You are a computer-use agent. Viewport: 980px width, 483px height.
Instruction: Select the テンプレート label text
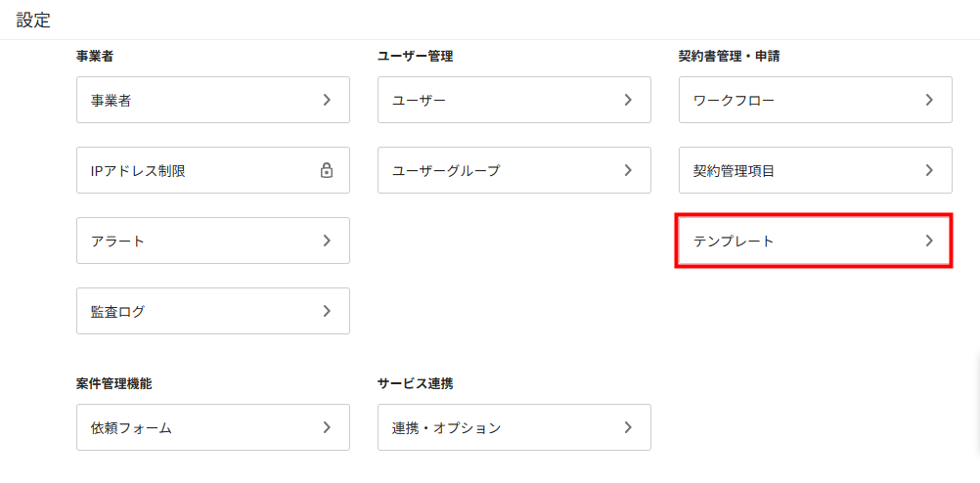click(x=734, y=241)
